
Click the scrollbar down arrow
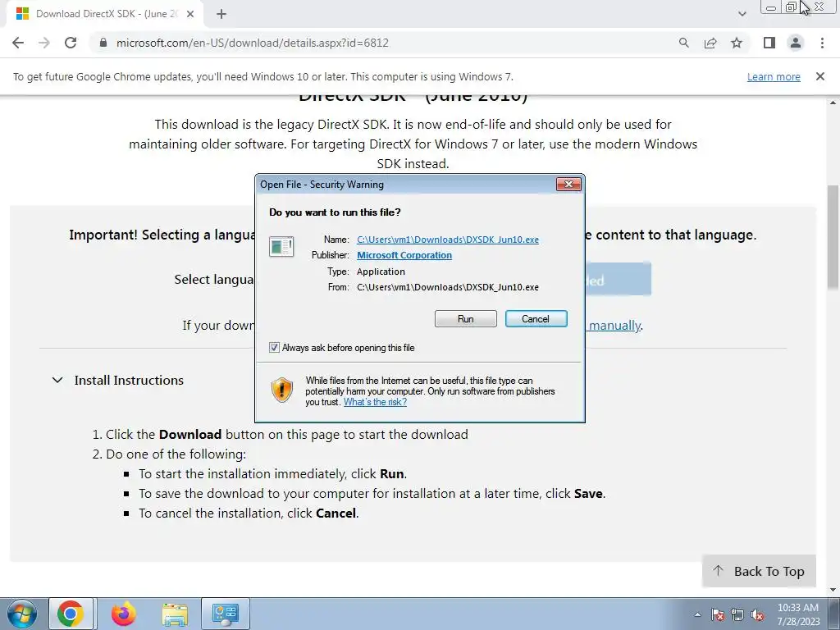click(x=833, y=590)
